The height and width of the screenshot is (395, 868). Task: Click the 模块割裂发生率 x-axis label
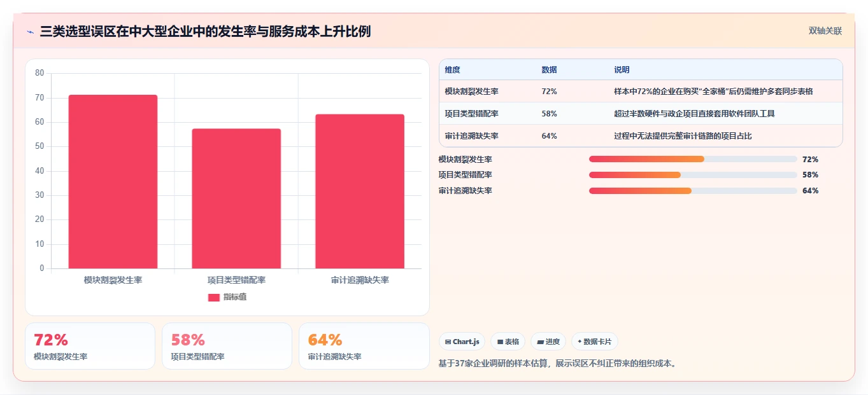coord(113,280)
